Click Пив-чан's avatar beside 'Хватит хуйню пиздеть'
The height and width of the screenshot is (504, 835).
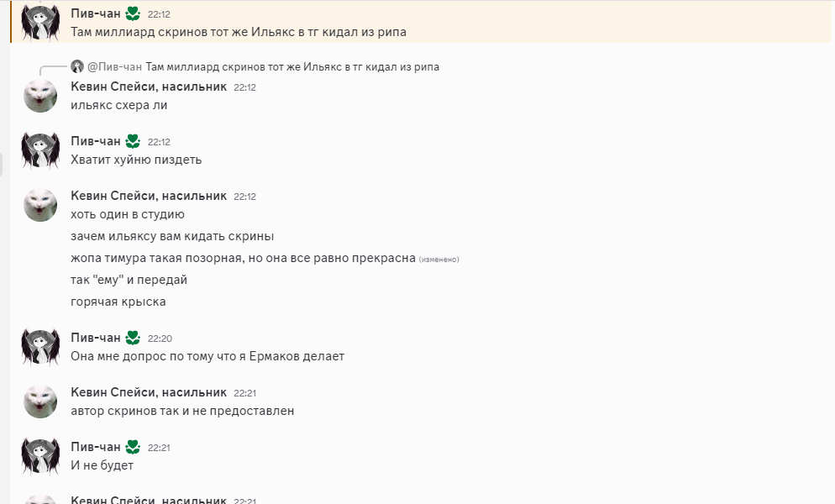pyautogui.click(x=39, y=150)
